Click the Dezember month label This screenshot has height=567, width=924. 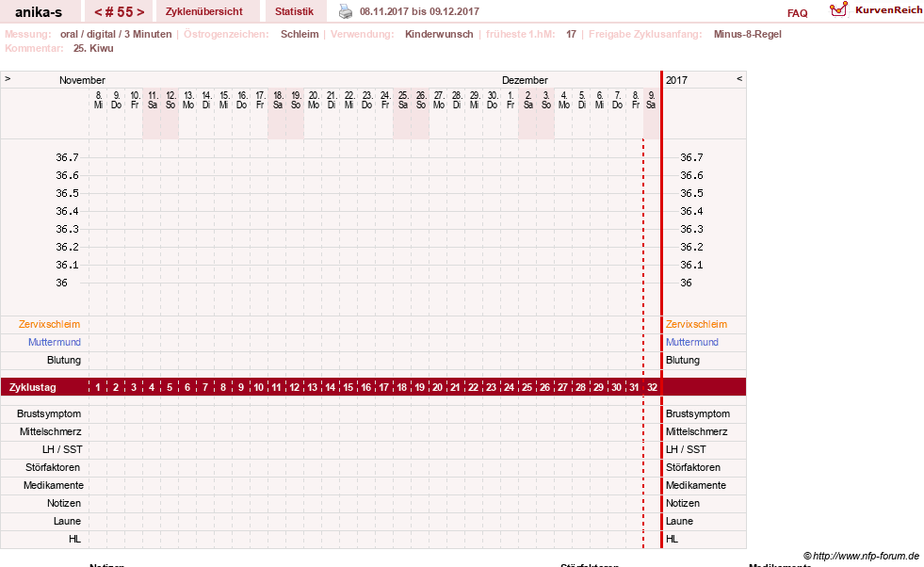tap(525, 80)
